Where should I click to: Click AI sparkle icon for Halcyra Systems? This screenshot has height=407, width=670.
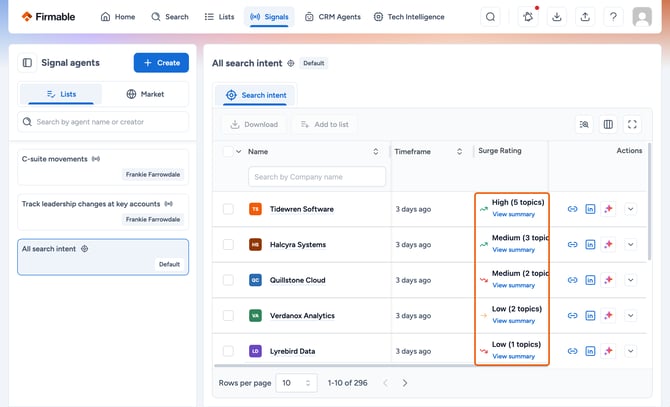click(608, 244)
